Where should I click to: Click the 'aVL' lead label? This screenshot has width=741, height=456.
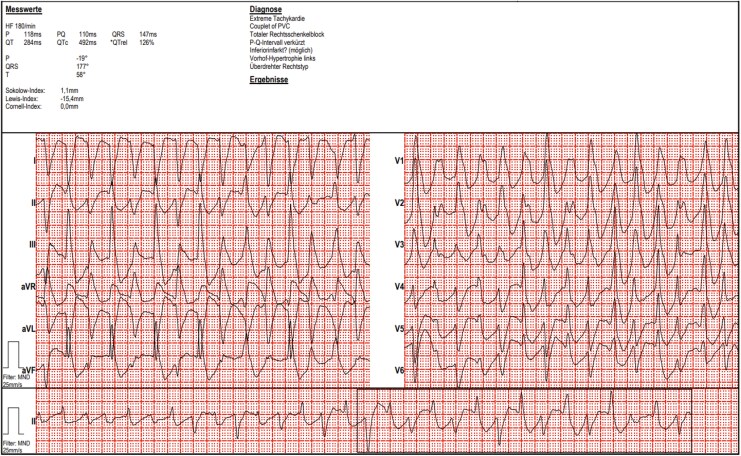click(x=28, y=328)
